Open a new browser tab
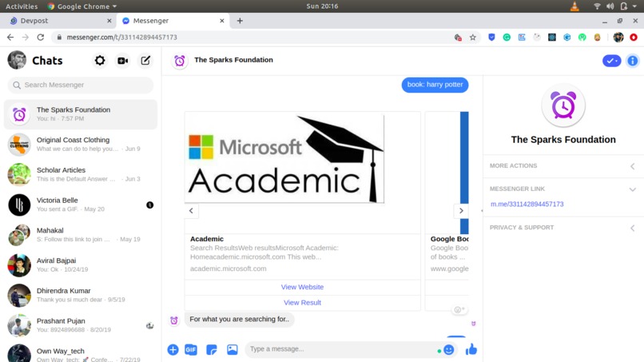The height and width of the screenshot is (362, 644). (x=240, y=21)
